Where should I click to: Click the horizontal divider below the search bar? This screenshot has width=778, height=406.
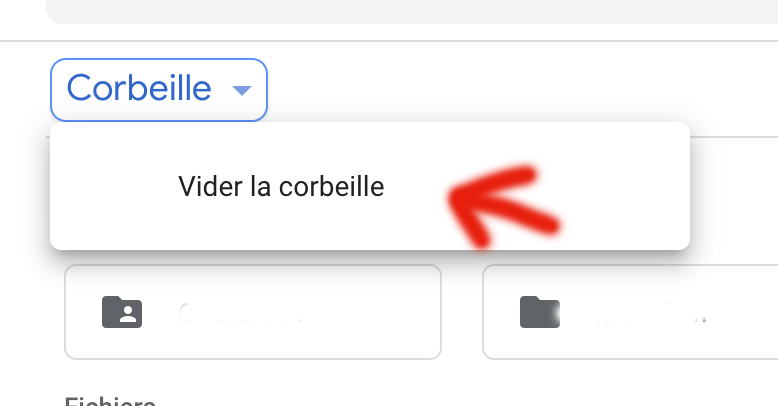point(389,41)
